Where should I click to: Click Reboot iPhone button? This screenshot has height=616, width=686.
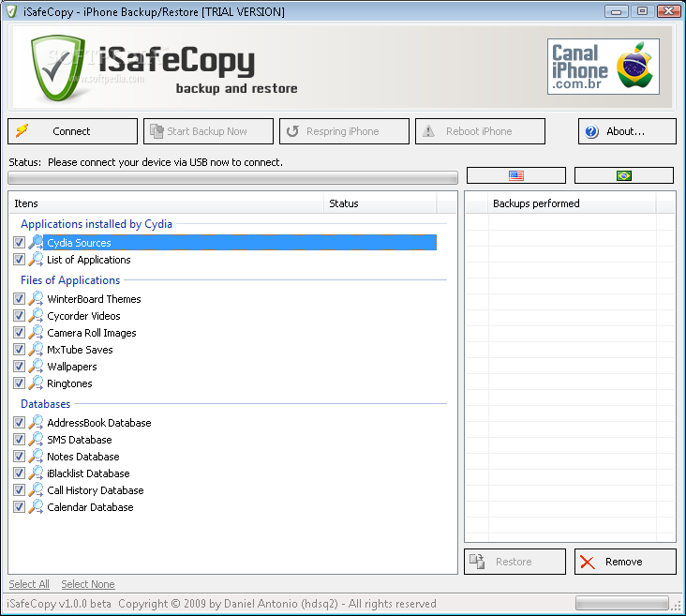[x=480, y=131]
